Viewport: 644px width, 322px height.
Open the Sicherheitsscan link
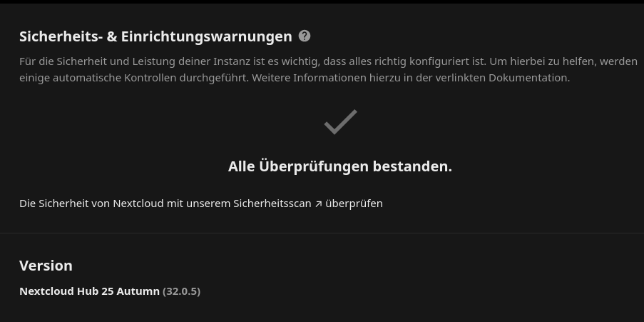[x=277, y=203]
